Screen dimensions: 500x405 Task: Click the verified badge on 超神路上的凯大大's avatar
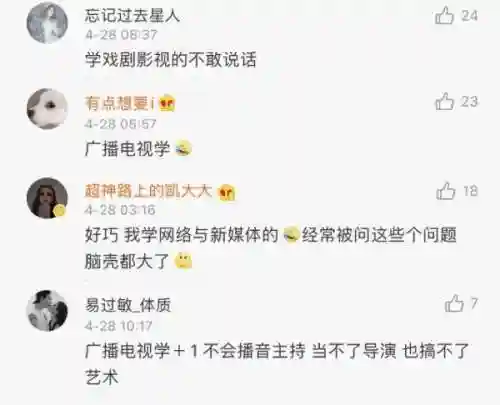(60, 211)
